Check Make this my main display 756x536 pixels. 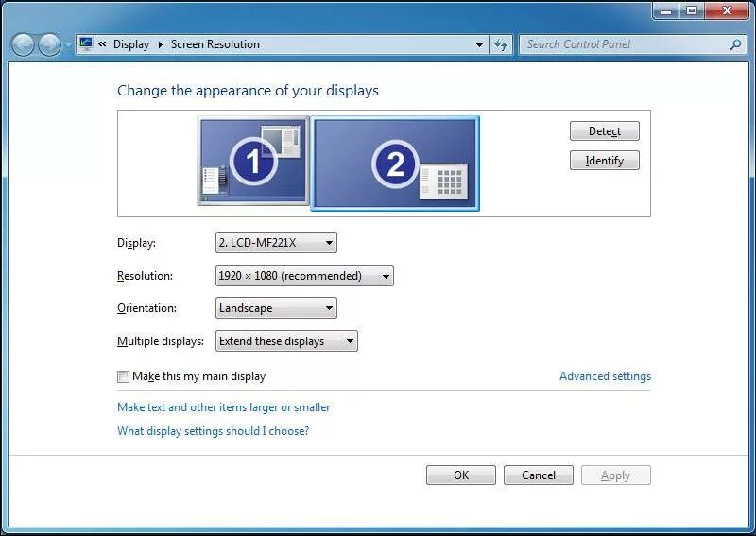(124, 376)
